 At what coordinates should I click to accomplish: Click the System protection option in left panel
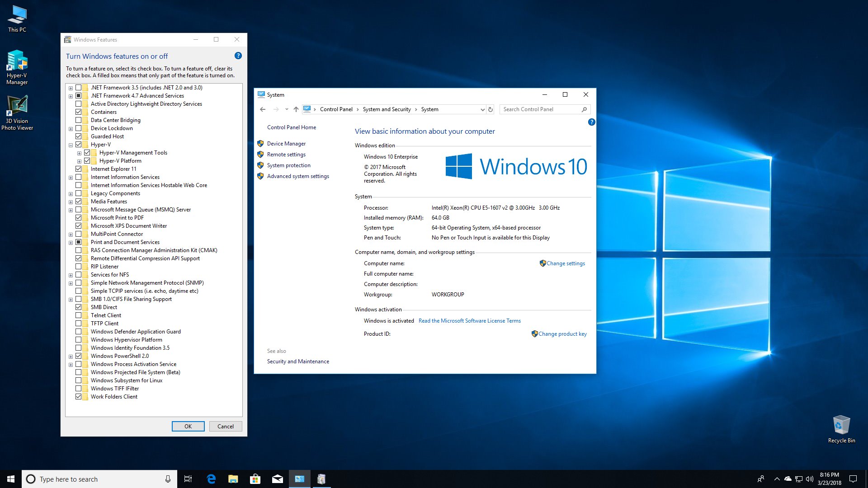coord(288,165)
